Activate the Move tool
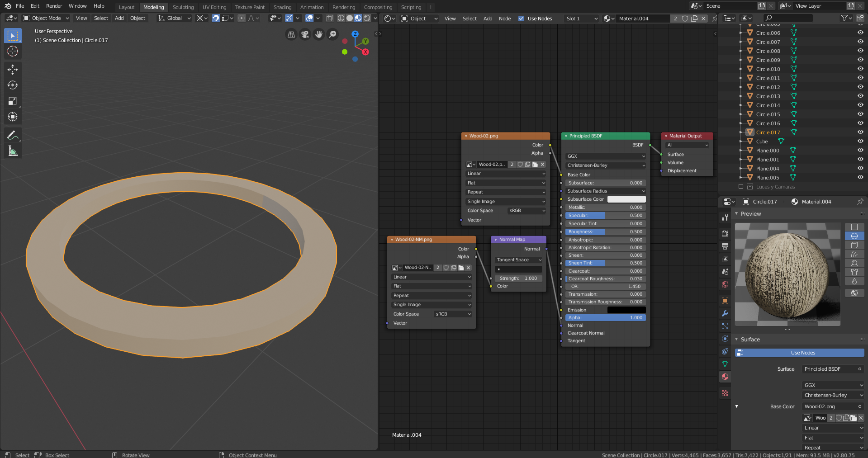 click(13, 69)
